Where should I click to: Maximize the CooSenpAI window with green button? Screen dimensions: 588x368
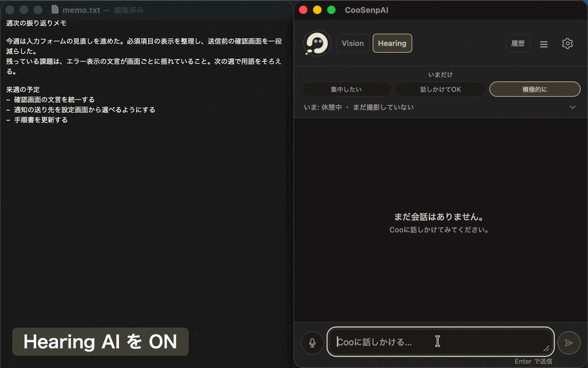(331, 10)
